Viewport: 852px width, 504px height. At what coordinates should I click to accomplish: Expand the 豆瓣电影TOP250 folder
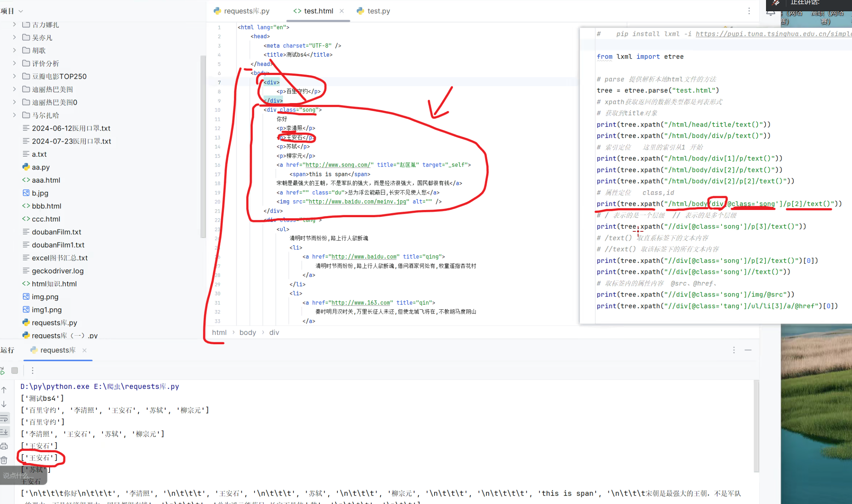coord(14,76)
